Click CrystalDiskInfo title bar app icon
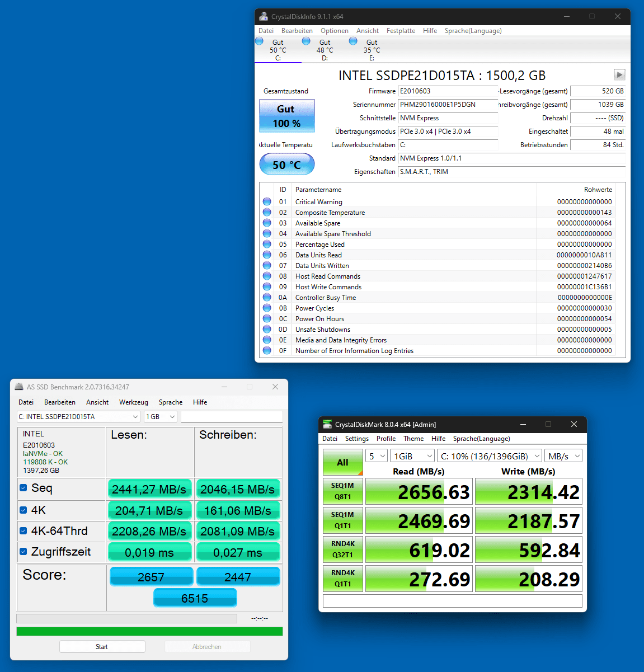Viewport: 644px width, 672px height. (264, 17)
